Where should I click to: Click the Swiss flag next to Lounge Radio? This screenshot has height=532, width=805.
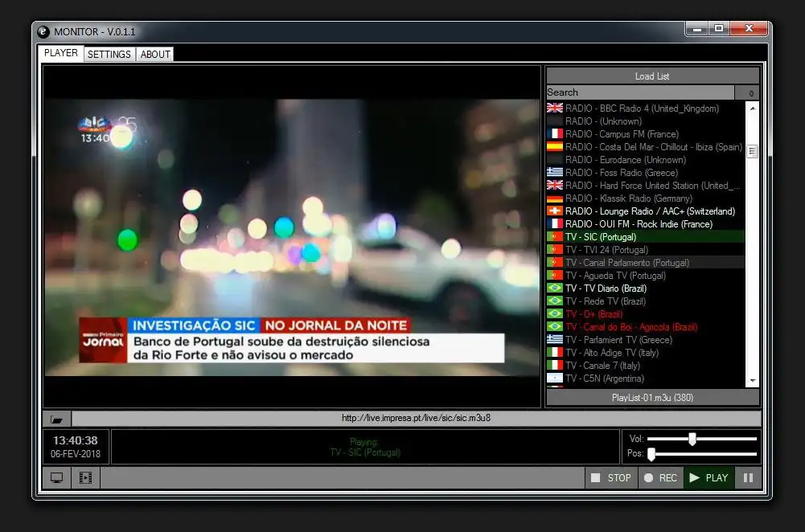point(554,211)
